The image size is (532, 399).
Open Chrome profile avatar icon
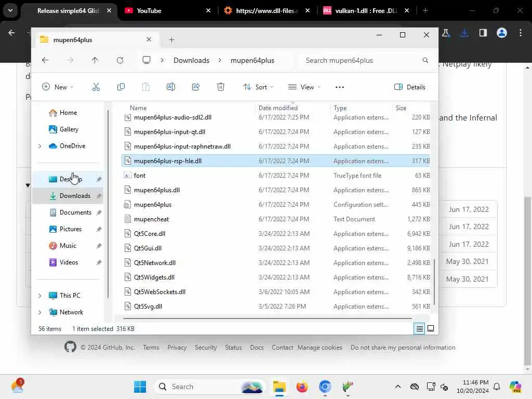tap(502, 33)
